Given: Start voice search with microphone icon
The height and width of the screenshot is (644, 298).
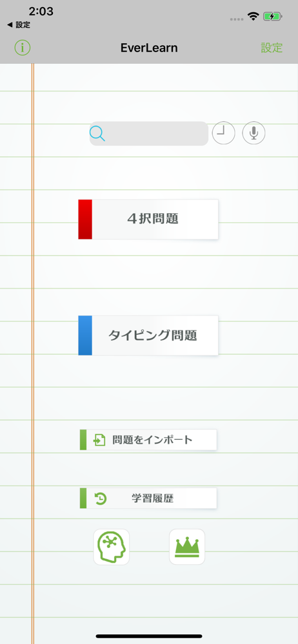Looking at the screenshot, I should [254, 133].
